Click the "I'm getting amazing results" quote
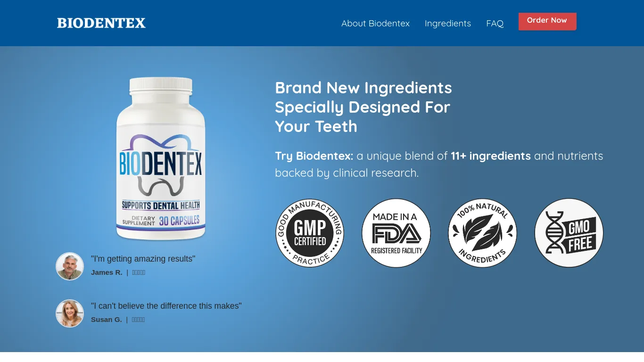The height and width of the screenshot is (362, 644). (143, 259)
